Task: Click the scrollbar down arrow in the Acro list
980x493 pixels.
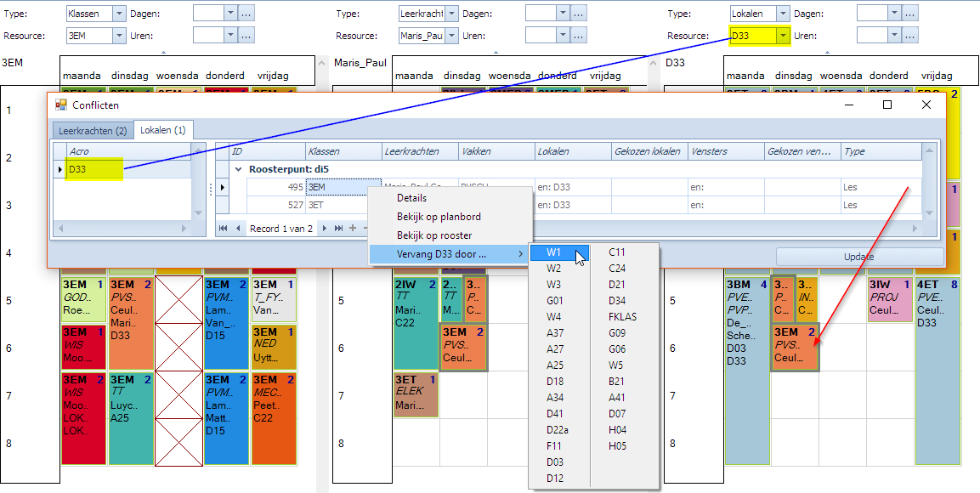Action: 198,213
